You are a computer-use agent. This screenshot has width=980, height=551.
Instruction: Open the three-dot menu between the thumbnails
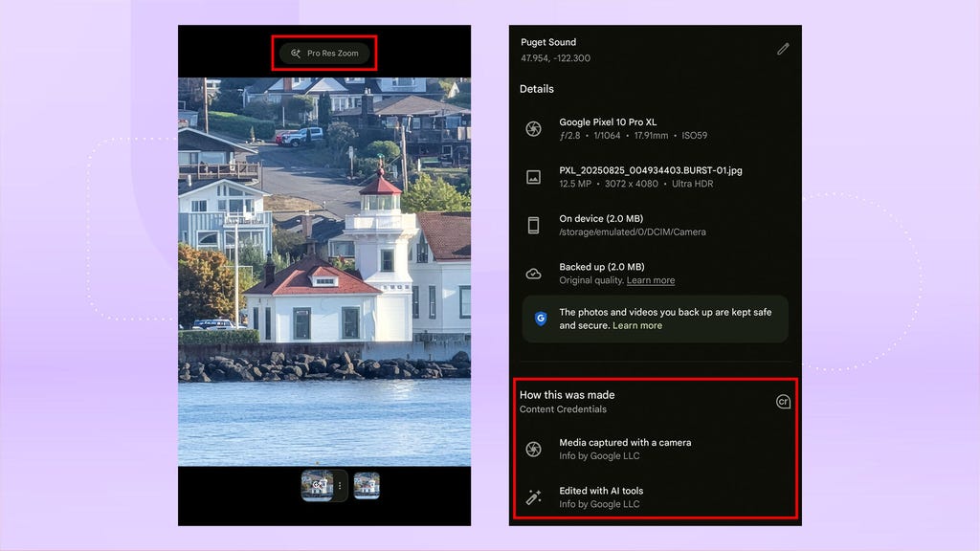pyautogui.click(x=340, y=486)
